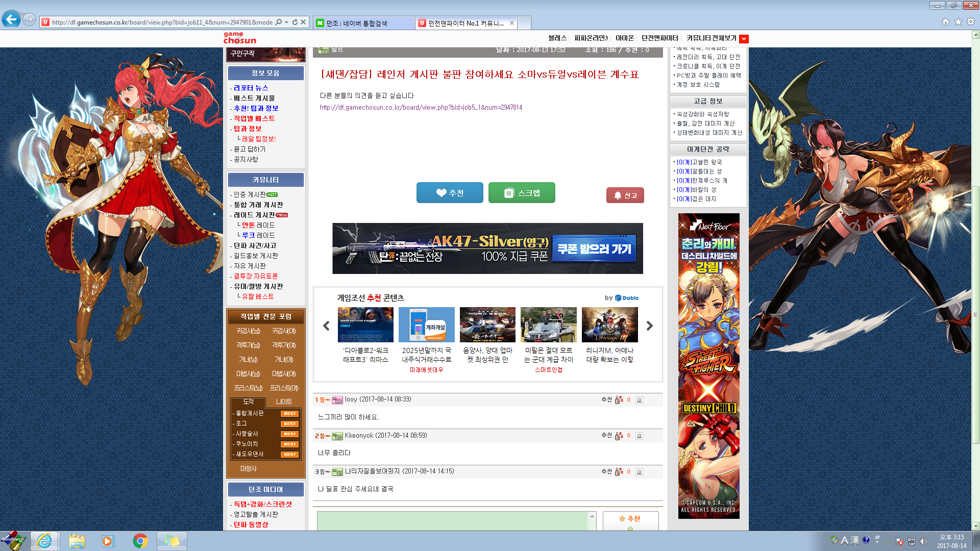Open the browser tools gear icon
Image resolution: width=980 pixels, height=551 pixels.
(971, 22)
